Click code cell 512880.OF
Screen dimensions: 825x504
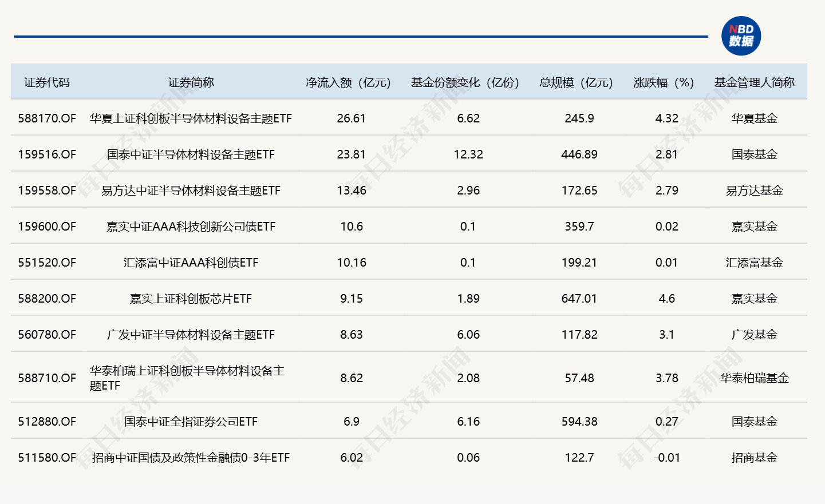(47, 422)
